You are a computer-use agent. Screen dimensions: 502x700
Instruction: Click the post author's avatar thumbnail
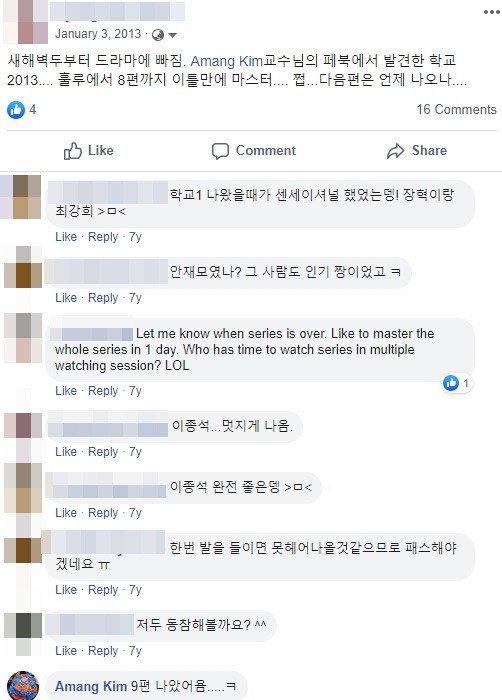25,21
